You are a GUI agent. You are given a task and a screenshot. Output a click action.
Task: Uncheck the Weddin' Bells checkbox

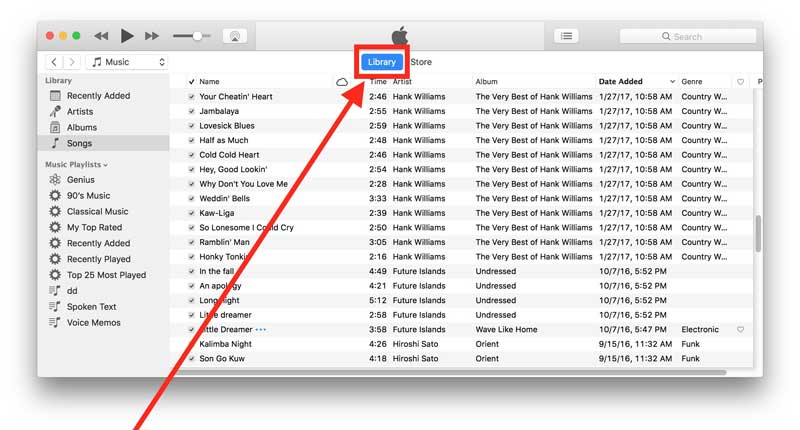191,198
